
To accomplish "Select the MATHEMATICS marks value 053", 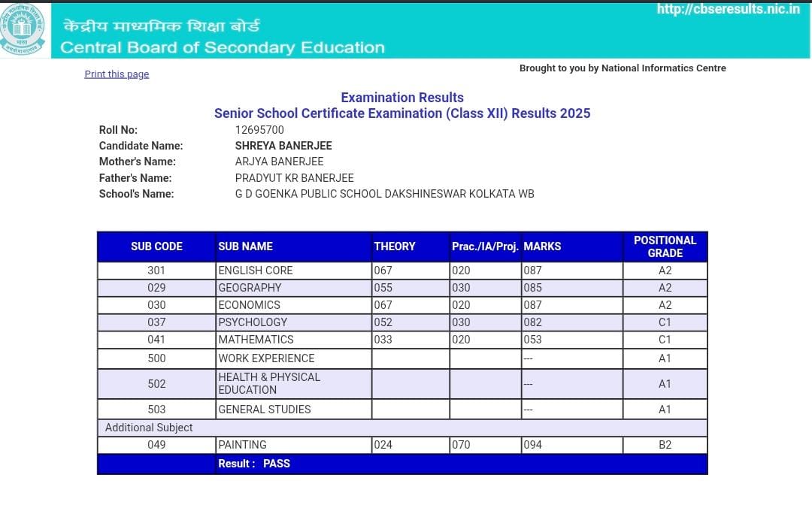I will tap(532, 340).
